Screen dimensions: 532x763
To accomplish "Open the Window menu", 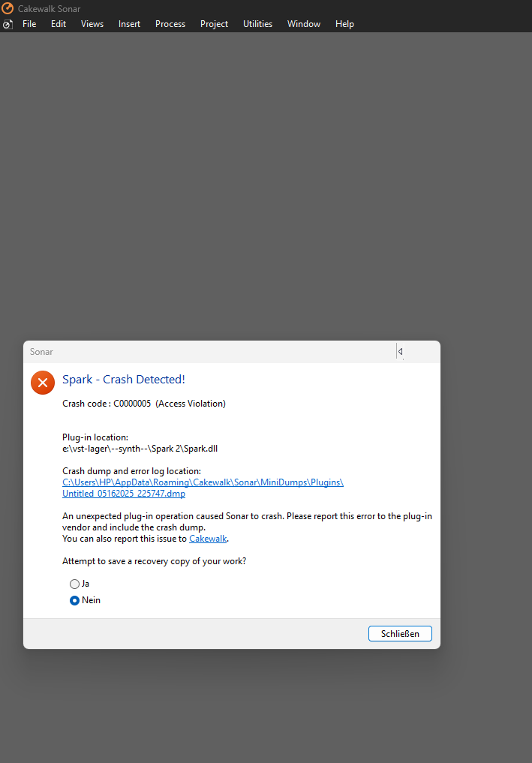I will point(304,24).
